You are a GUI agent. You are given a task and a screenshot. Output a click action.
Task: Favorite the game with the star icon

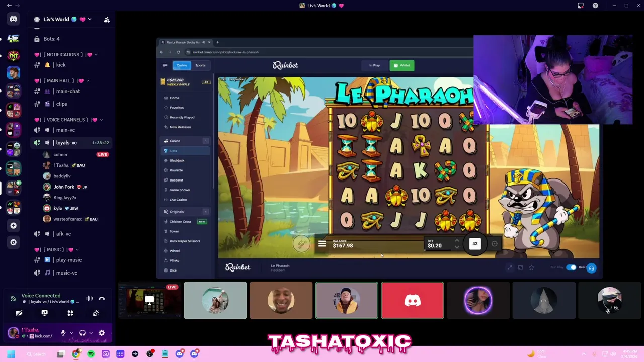pos(531,267)
